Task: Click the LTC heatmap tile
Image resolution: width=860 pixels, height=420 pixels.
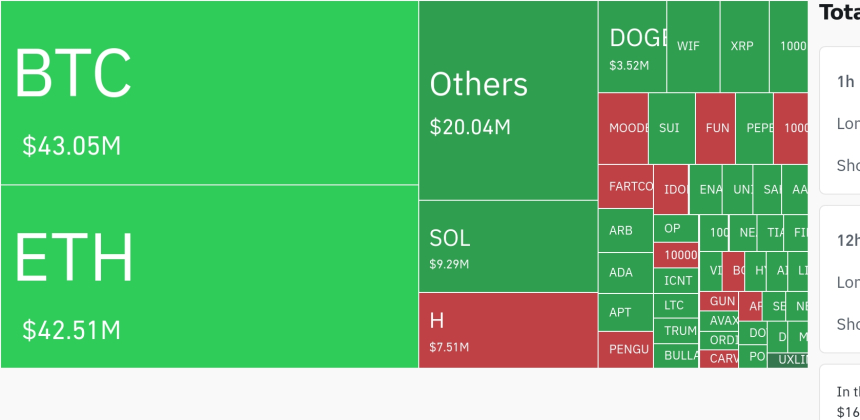Action: click(676, 305)
